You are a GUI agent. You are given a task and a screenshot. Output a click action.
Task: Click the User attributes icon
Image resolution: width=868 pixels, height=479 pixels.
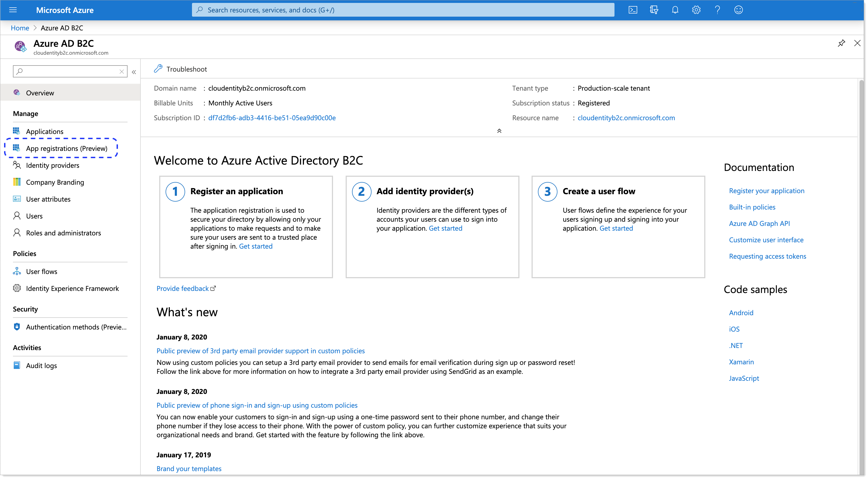(16, 199)
